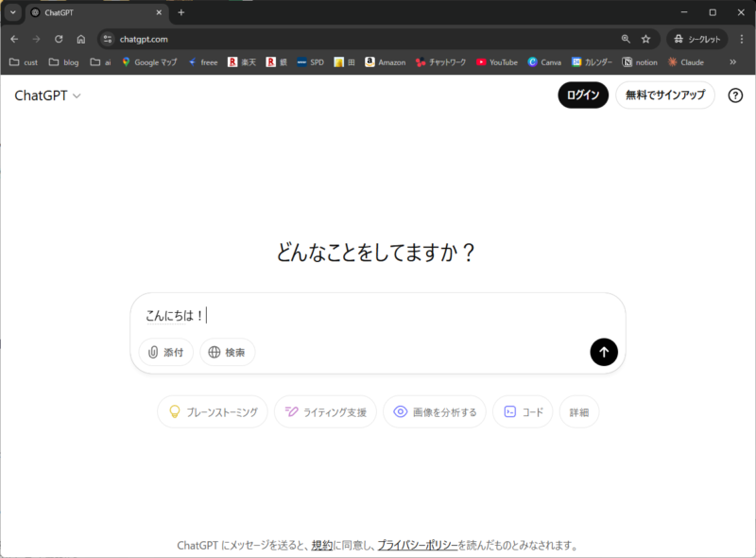
Task: Open the カレンダー bookmark
Action: pyautogui.click(x=593, y=62)
